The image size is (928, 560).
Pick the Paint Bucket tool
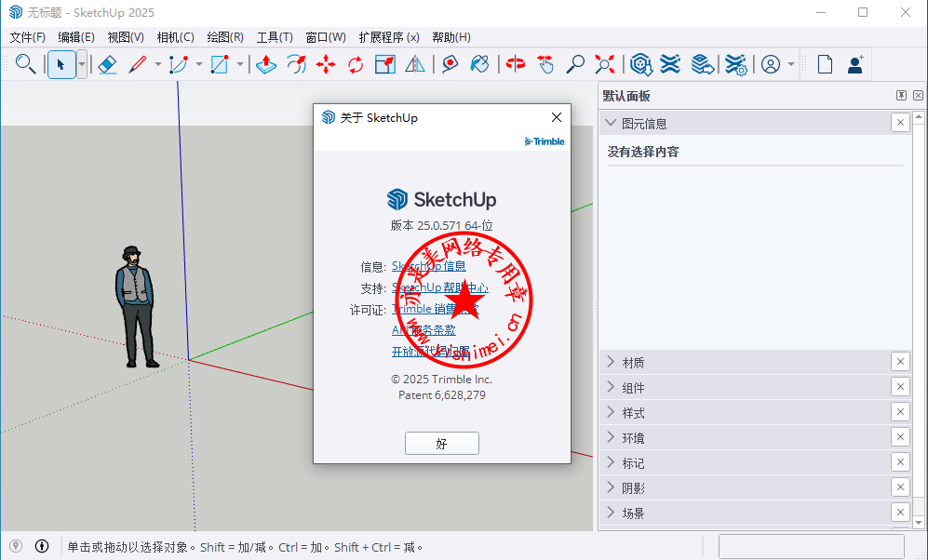click(479, 64)
